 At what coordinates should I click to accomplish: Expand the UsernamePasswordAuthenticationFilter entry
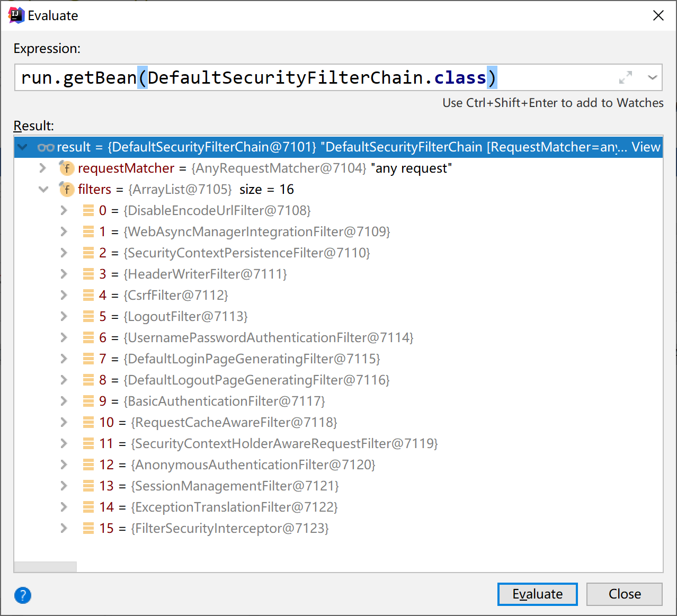point(64,337)
